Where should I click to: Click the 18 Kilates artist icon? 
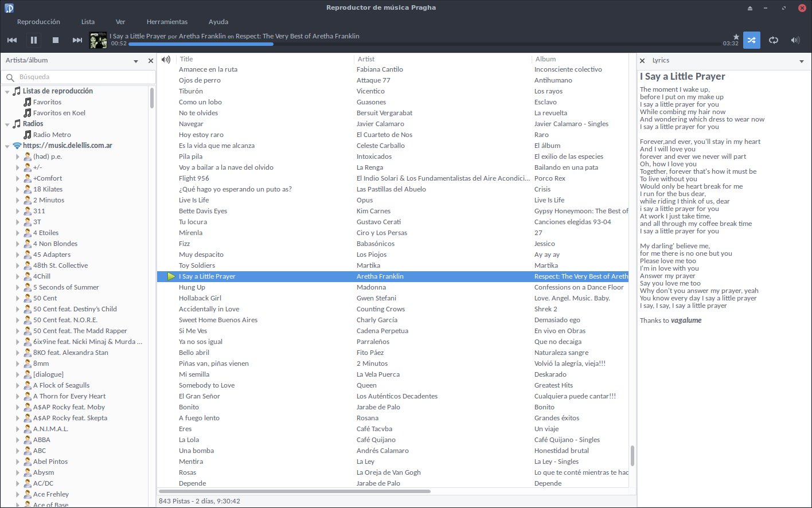pos(27,189)
